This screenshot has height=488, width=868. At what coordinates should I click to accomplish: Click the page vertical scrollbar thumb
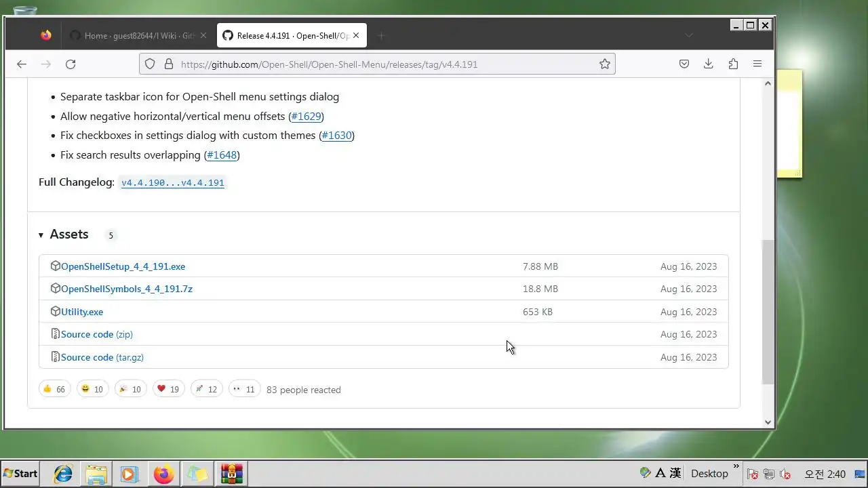coord(768,312)
